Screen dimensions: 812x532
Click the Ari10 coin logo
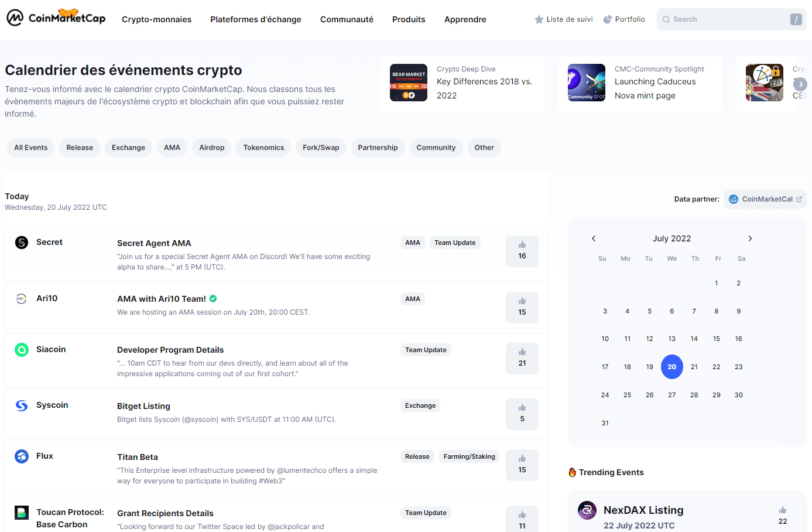point(22,299)
